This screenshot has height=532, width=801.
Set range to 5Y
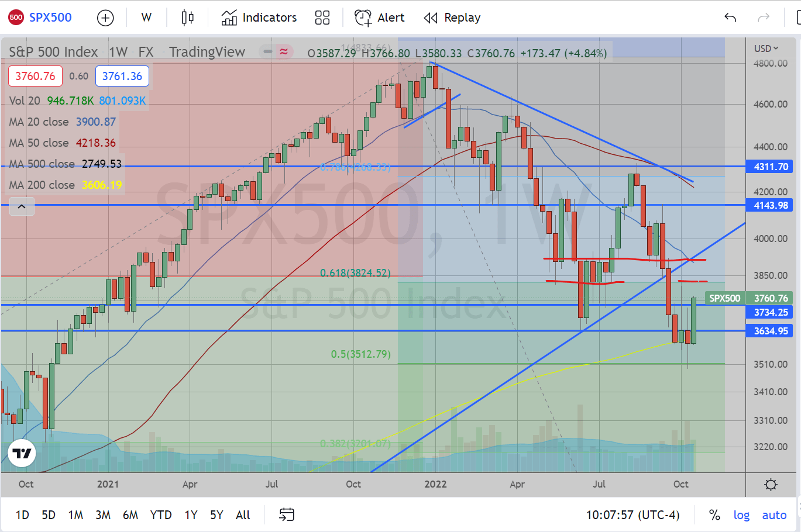click(x=216, y=515)
